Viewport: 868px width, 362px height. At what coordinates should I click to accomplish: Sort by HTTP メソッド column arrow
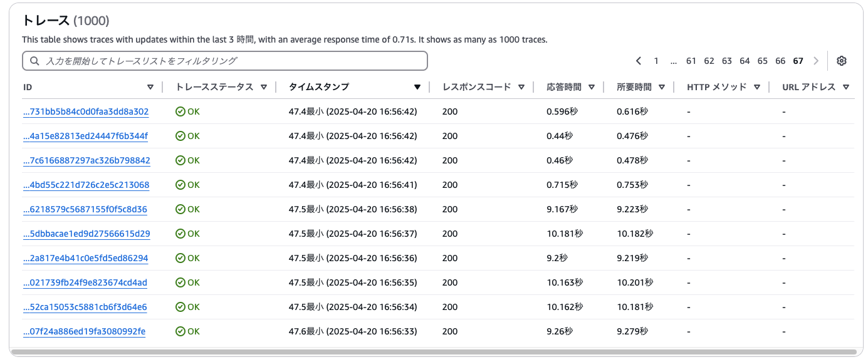pyautogui.click(x=757, y=87)
